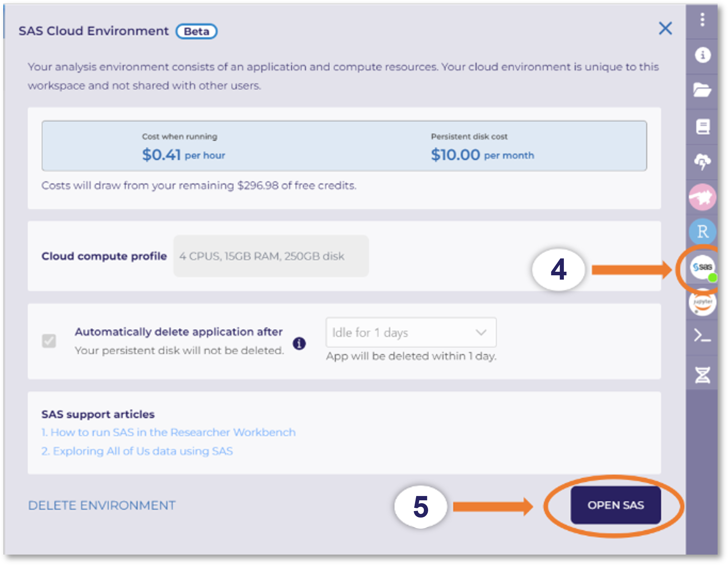This screenshot has width=728, height=565.
Task: Open the folder icon in sidebar
Action: point(702,90)
